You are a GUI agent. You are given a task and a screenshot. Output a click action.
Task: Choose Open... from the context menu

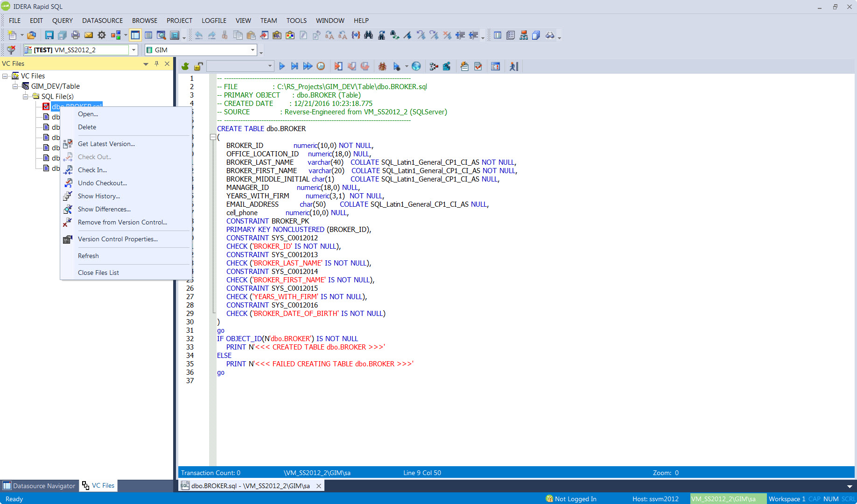[x=126, y=114]
